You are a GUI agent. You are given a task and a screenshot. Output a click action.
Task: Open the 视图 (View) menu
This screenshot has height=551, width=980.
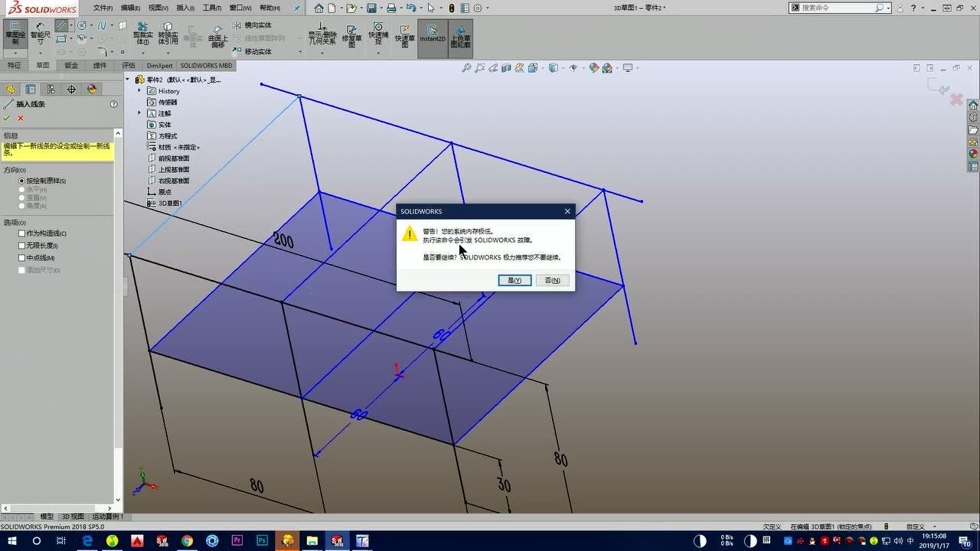(x=158, y=8)
